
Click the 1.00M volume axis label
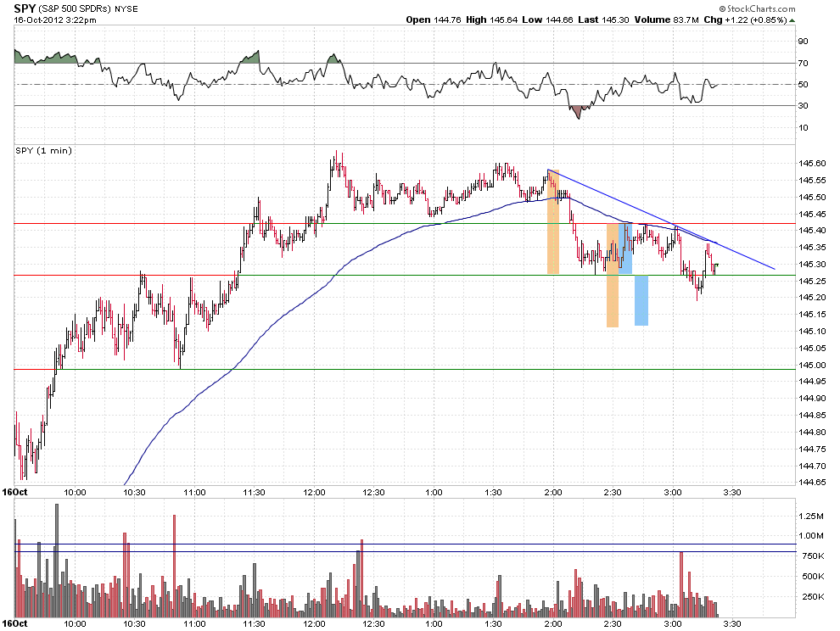point(811,536)
